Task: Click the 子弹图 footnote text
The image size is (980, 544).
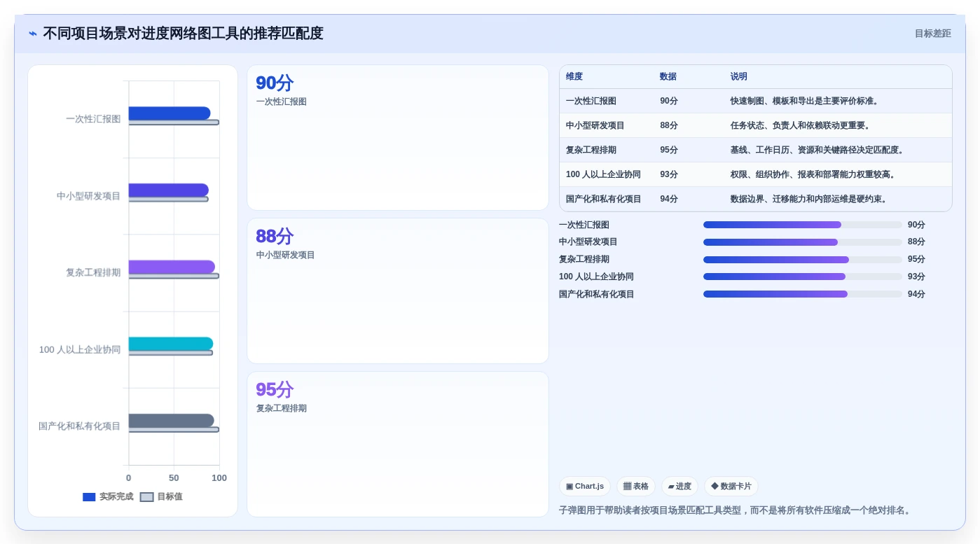Action: (x=736, y=510)
